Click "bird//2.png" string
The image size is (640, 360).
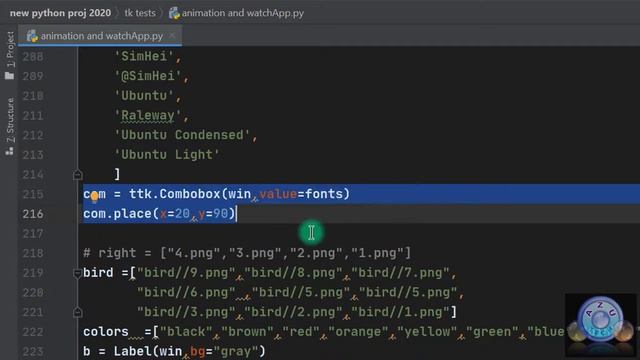[293, 312]
